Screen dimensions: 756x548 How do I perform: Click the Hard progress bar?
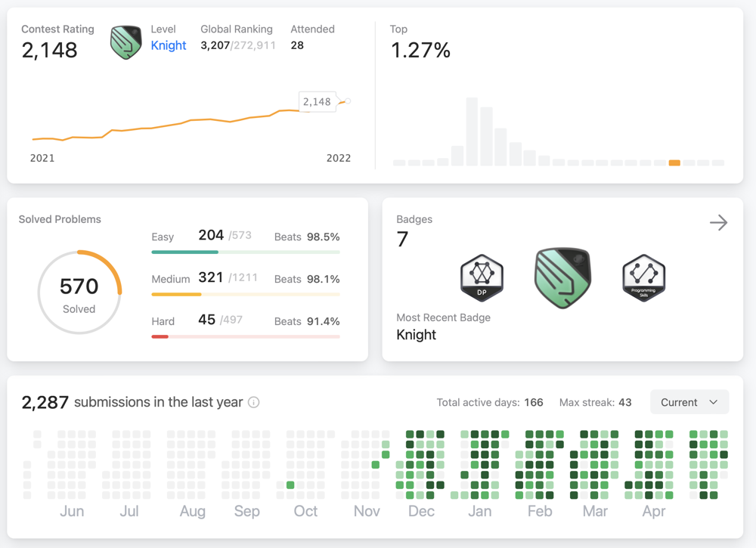coord(245,337)
